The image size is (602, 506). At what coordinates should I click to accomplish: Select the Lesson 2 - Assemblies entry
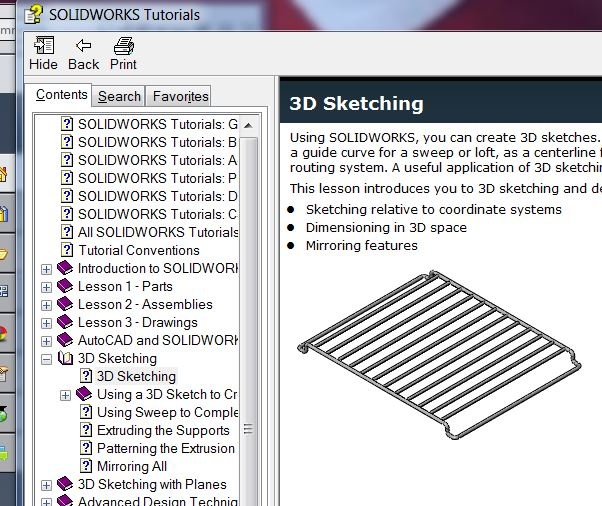[x=145, y=304]
